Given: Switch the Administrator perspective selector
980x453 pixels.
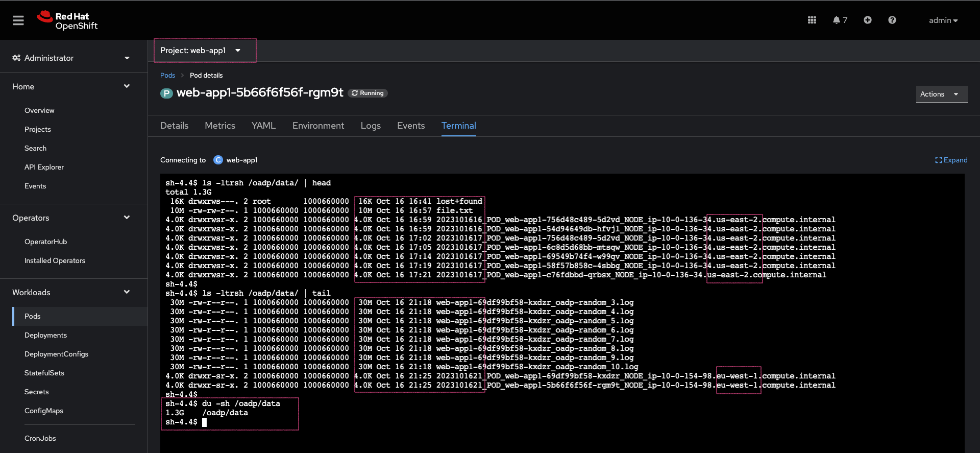Looking at the screenshot, I should tap(71, 58).
